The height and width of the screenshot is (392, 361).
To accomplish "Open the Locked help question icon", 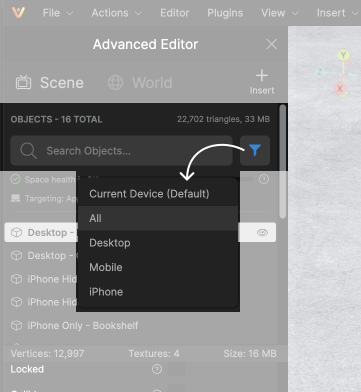I will [x=157, y=369].
